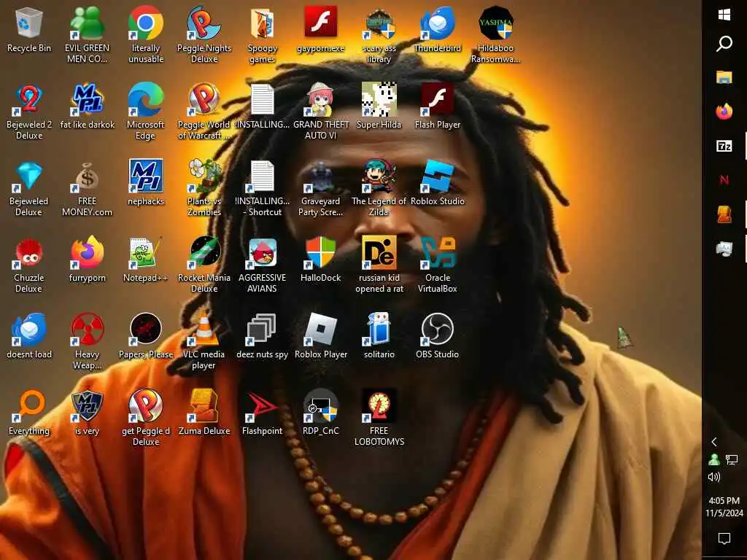Open the taskbar search magnifier
The height and width of the screenshot is (560, 747).
(724, 43)
